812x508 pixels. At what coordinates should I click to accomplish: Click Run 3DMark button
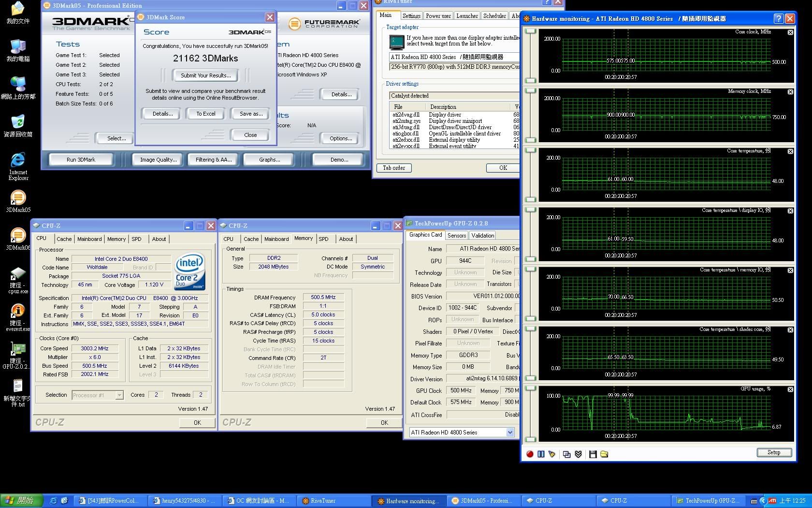tap(81, 160)
